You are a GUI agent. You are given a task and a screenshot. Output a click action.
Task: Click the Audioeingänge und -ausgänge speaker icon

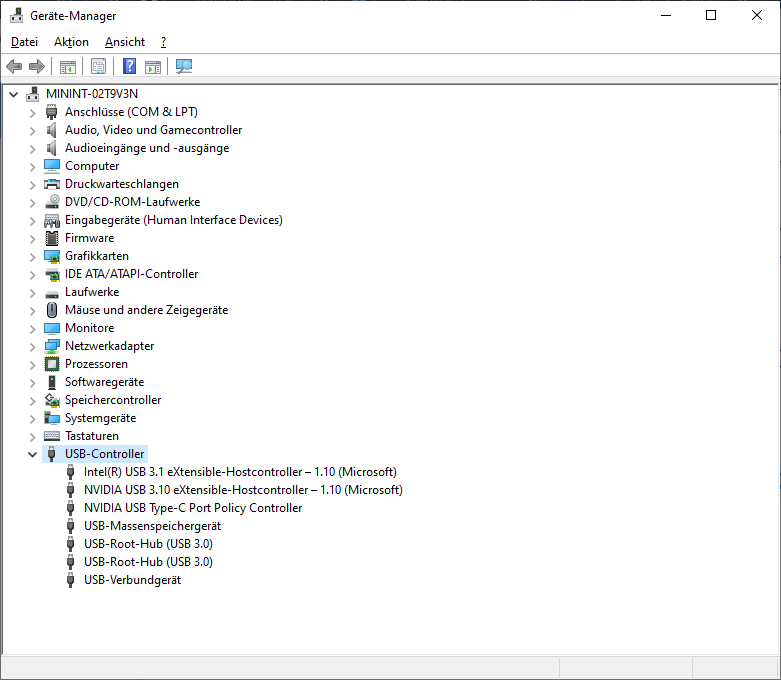(51, 148)
